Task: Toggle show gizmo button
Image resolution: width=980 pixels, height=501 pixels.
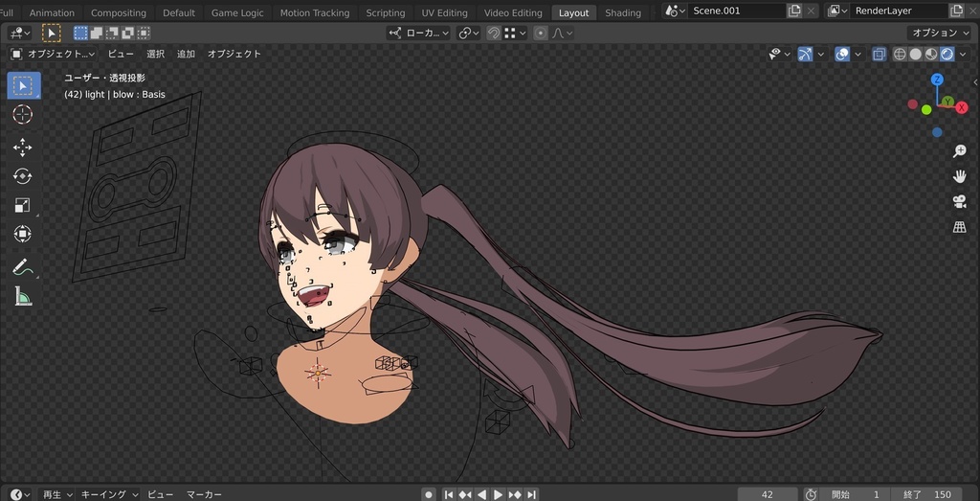Action: point(805,55)
